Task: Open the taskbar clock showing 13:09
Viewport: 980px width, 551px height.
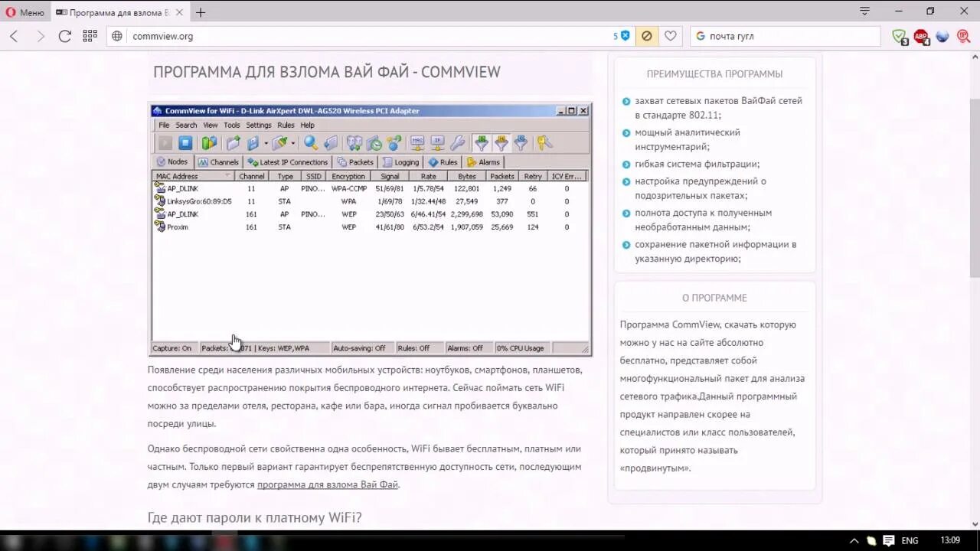Action: [950, 540]
